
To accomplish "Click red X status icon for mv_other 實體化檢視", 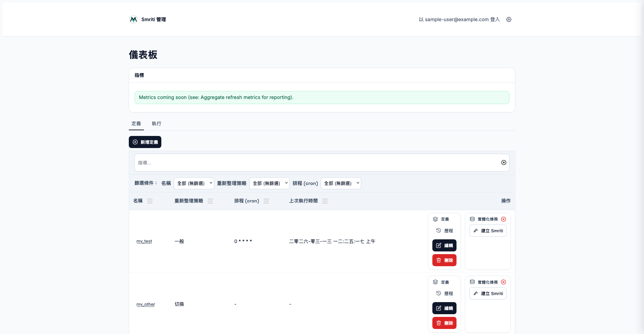I will tap(503, 282).
